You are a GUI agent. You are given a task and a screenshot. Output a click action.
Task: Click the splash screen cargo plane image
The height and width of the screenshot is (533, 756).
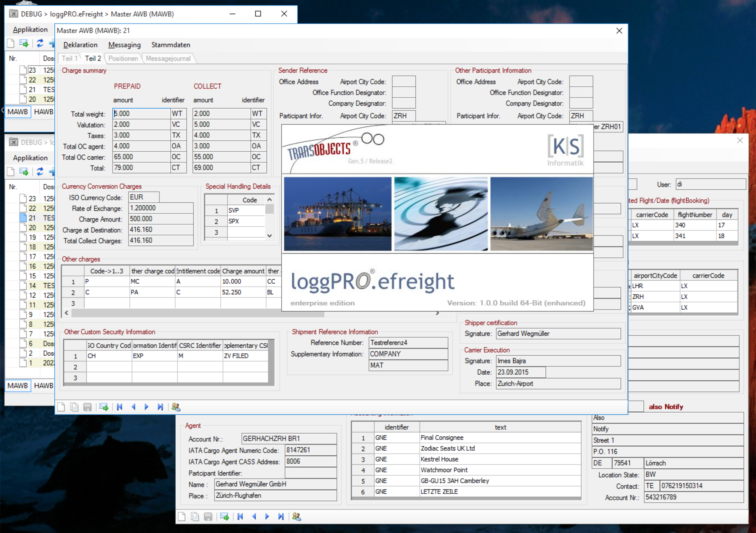click(x=542, y=214)
